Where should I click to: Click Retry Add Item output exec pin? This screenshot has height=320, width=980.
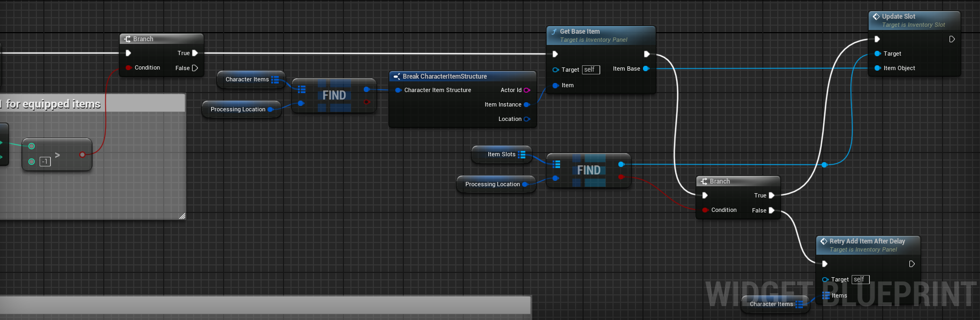[912, 264]
